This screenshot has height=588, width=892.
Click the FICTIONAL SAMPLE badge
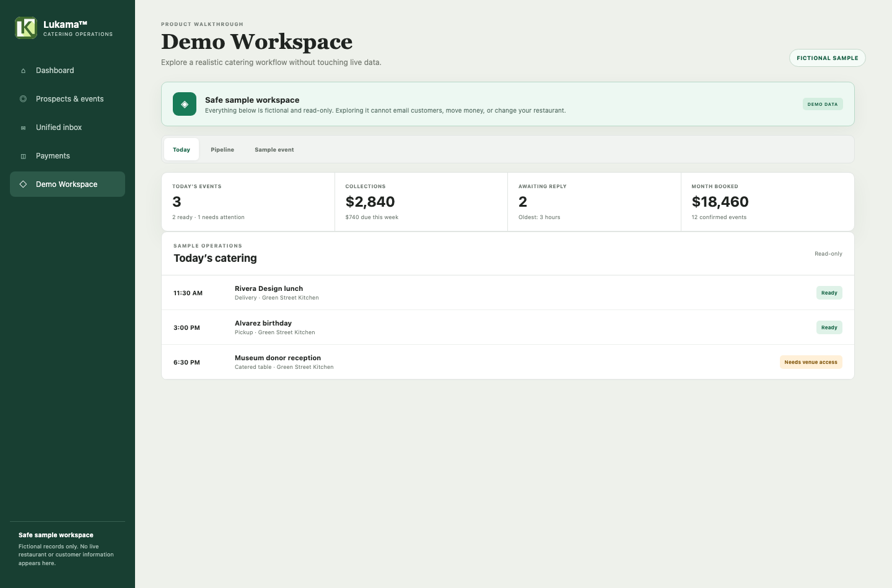828,58
